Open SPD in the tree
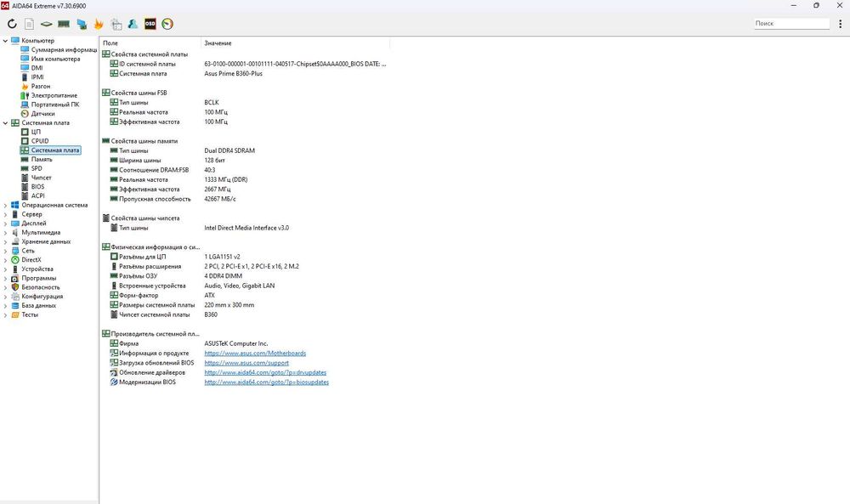This screenshot has height=504, width=850. tap(37, 168)
